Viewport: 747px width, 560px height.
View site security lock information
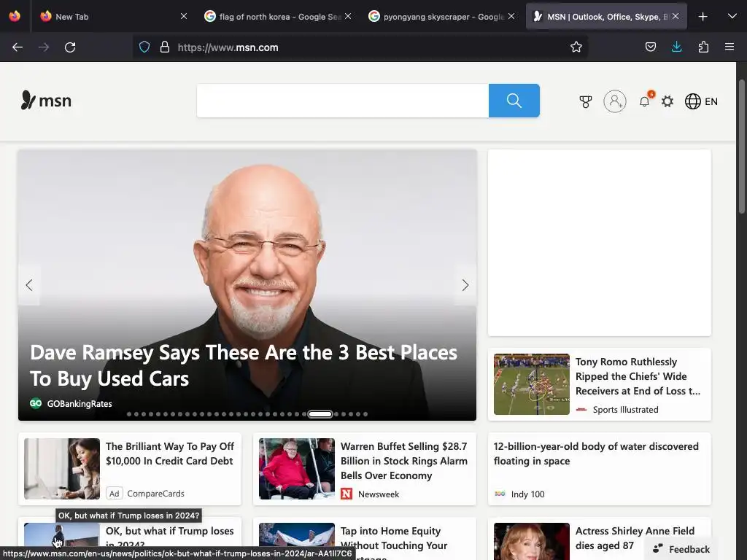pos(165,47)
